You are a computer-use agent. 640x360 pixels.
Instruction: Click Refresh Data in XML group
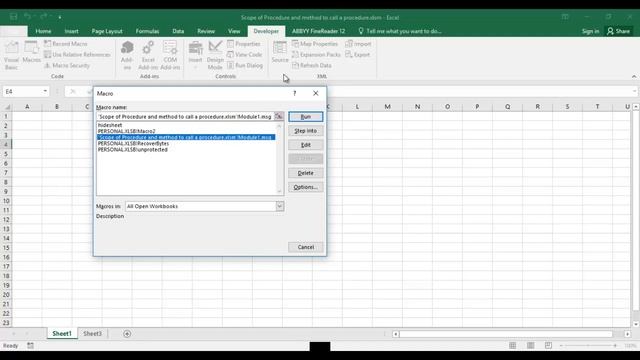[x=312, y=65]
